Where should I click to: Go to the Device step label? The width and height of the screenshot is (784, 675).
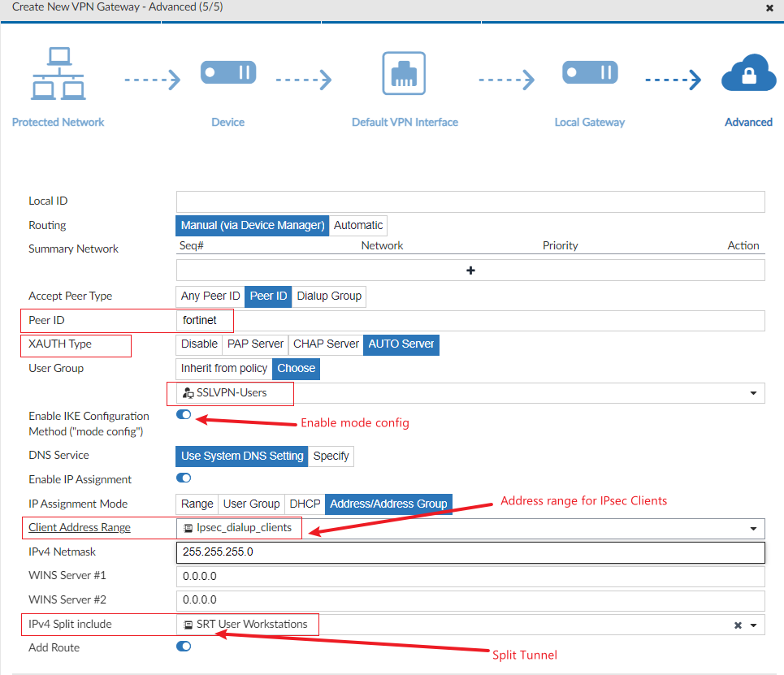click(228, 123)
